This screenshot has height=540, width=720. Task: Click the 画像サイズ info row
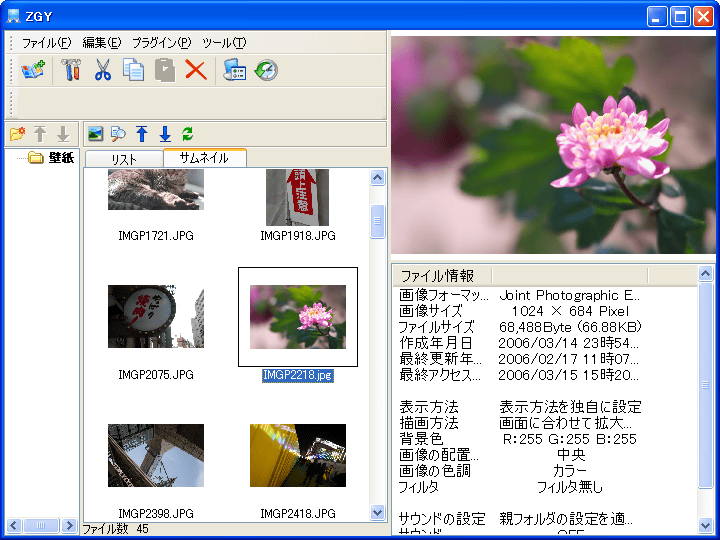520,311
